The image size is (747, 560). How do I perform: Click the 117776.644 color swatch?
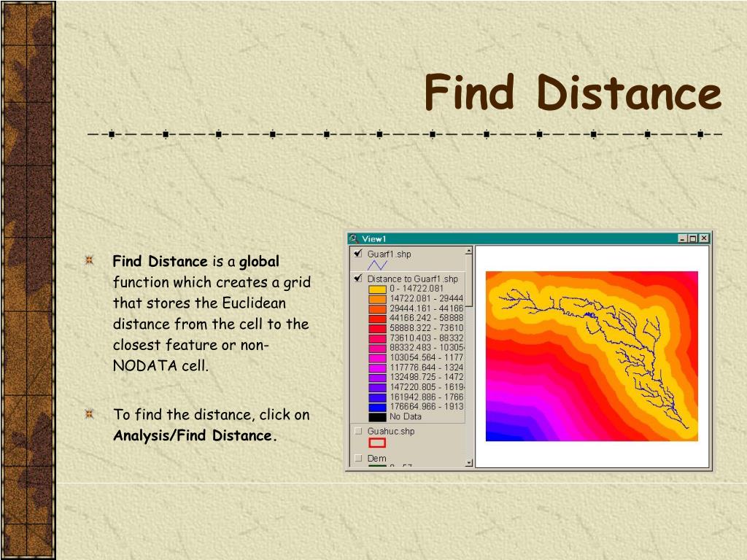[377, 367]
